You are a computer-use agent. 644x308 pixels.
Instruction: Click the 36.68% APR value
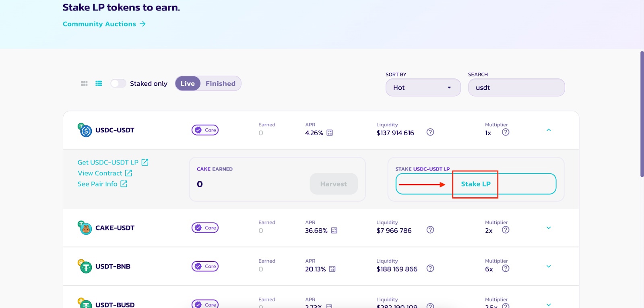(x=316, y=231)
